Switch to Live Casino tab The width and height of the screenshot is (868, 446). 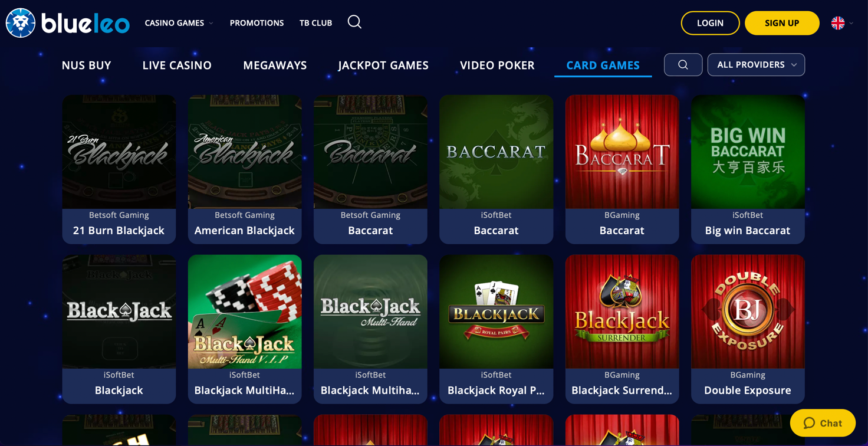[x=177, y=65]
